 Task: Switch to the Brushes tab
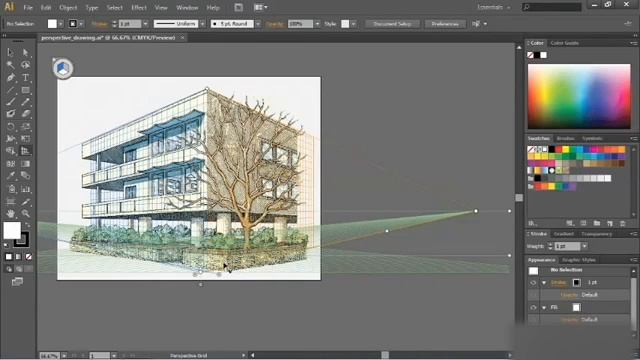click(565, 138)
